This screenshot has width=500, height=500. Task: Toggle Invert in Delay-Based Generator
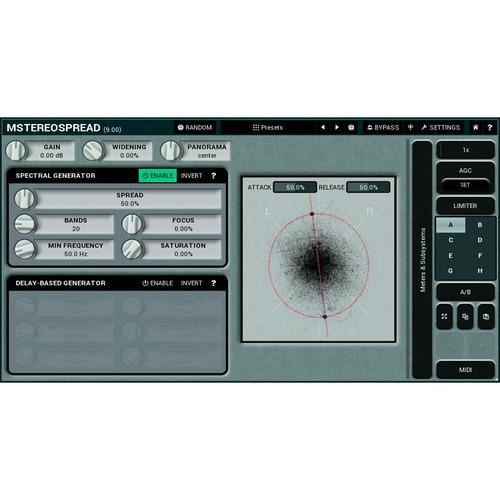tap(191, 283)
